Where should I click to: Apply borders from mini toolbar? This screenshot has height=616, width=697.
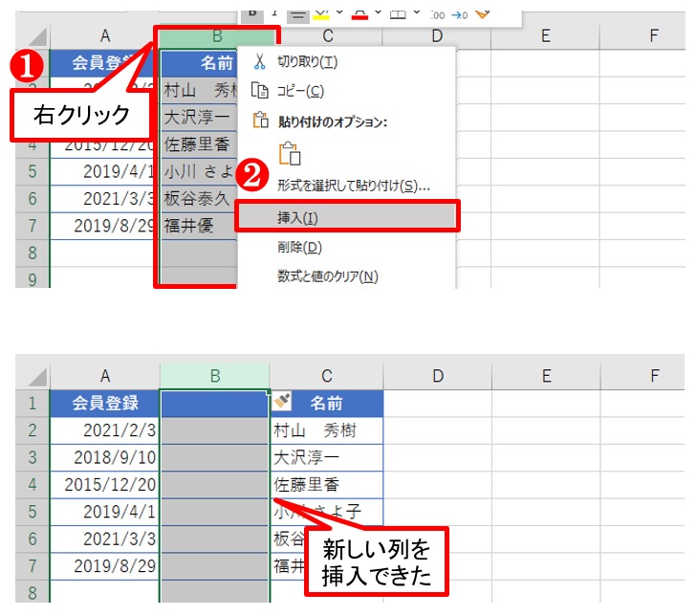point(398,14)
